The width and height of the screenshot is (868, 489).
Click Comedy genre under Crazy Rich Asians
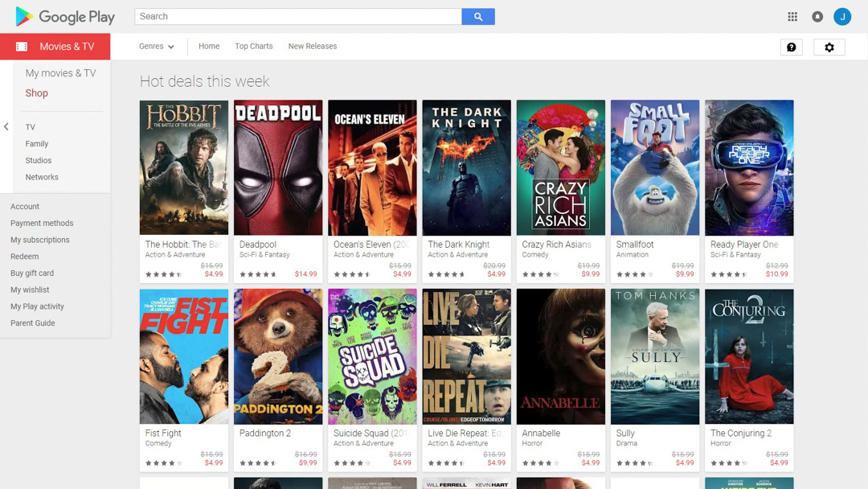tap(534, 255)
